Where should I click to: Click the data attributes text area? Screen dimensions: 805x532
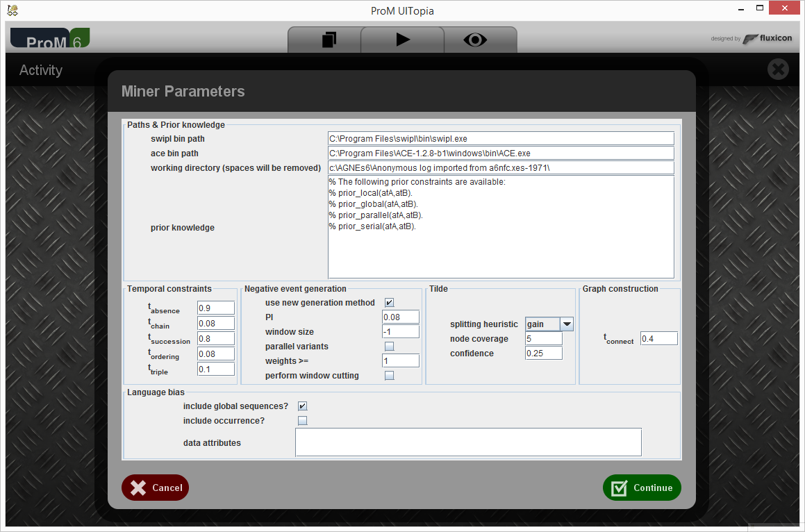(468, 442)
